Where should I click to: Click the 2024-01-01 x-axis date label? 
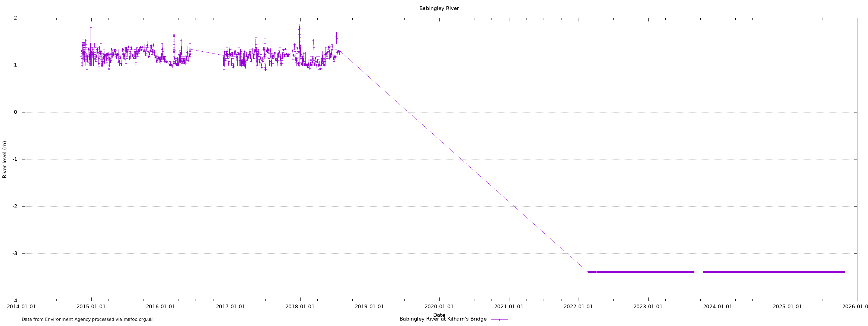(x=717, y=307)
